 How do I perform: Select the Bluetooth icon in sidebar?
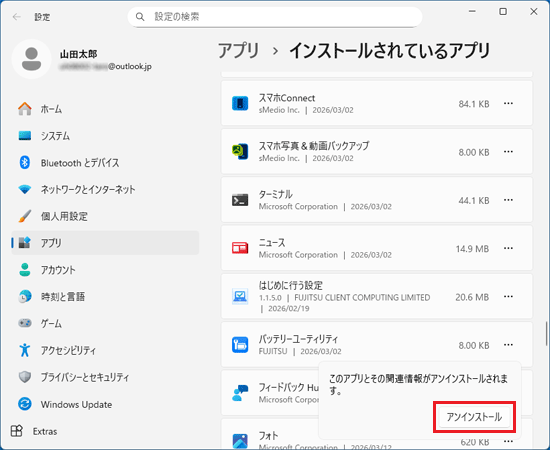[x=25, y=162]
